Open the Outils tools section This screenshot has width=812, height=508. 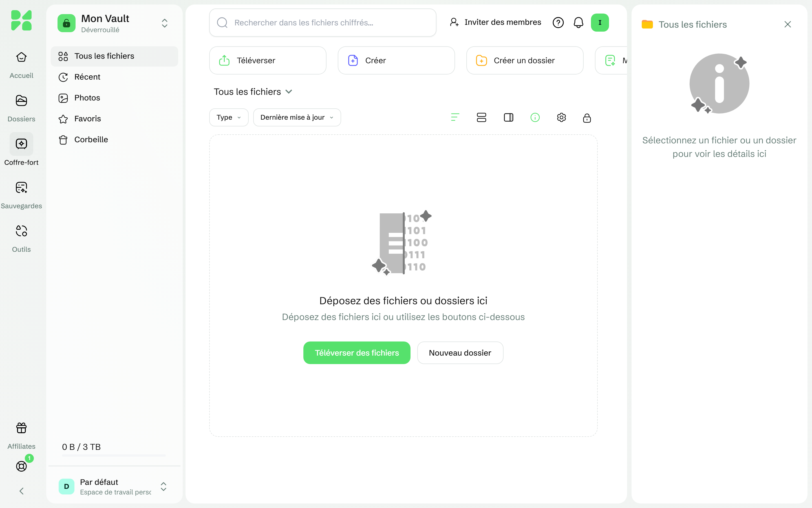point(21,238)
